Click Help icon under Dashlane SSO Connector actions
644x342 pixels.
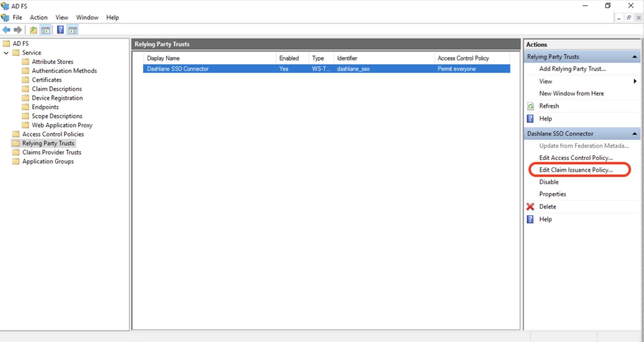530,219
